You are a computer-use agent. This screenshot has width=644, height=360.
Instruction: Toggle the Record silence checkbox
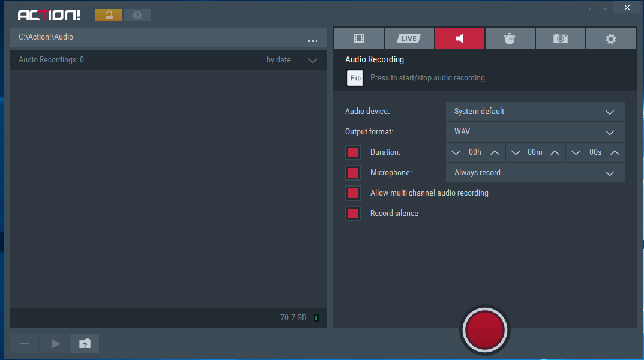click(353, 214)
